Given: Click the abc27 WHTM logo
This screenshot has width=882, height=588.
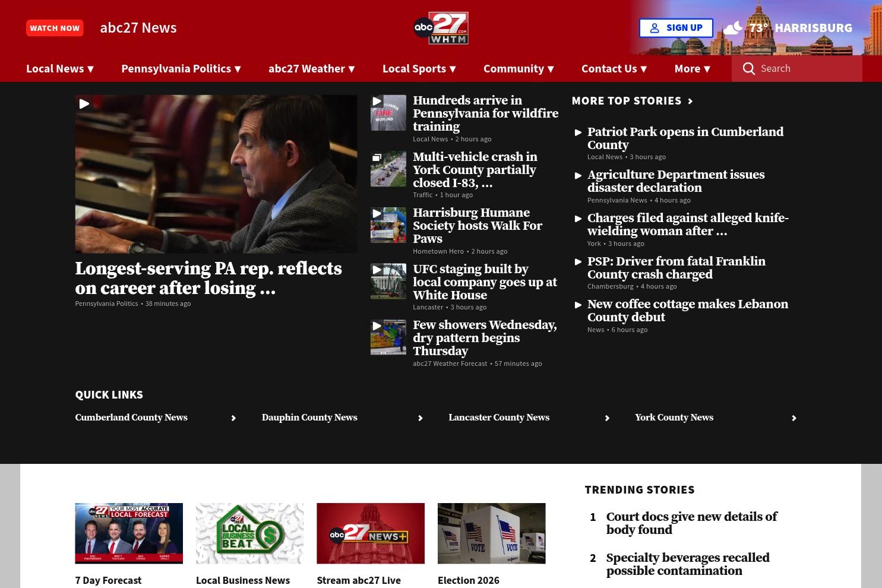Looking at the screenshot, I should coord(441,28).
